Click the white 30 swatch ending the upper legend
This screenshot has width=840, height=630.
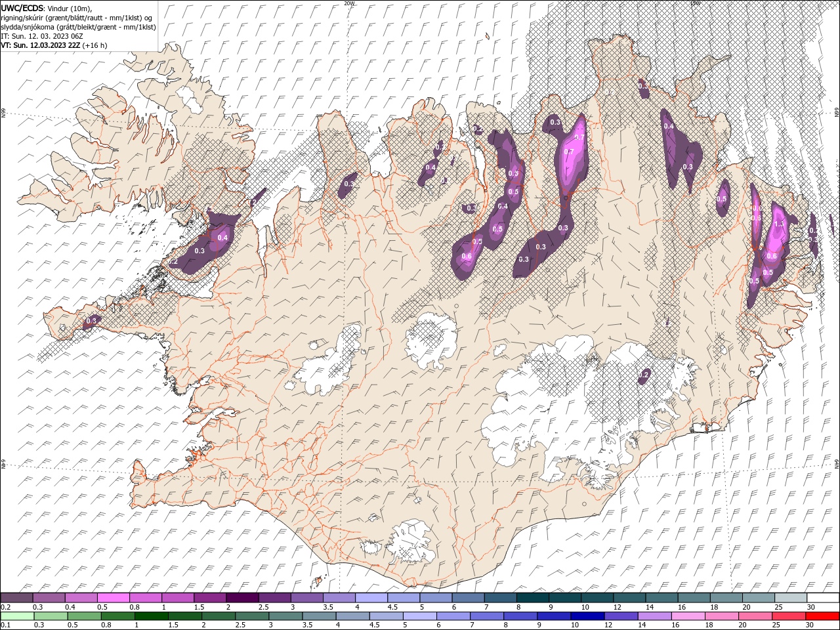pyautogui.click(x=822, y=598)
